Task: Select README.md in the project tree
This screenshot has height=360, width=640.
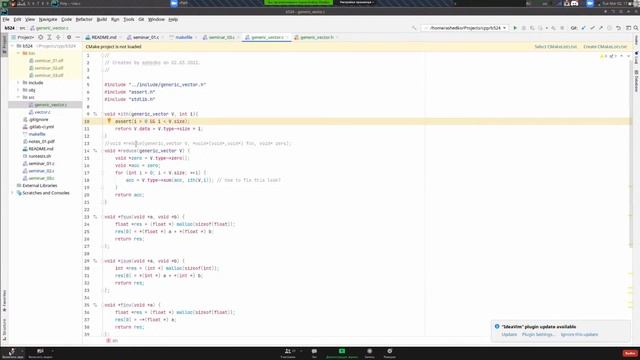Action: coord(40,149)
